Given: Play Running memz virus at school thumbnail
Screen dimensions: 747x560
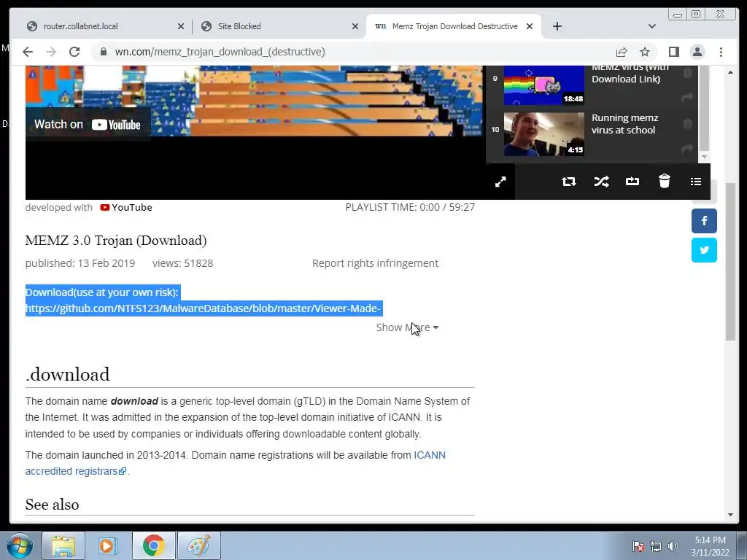Looking at the screenshot, I should coord(544,134).
